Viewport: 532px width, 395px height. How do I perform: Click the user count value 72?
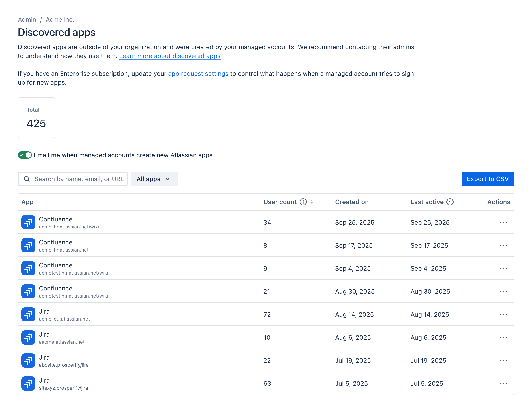(267, 314)
